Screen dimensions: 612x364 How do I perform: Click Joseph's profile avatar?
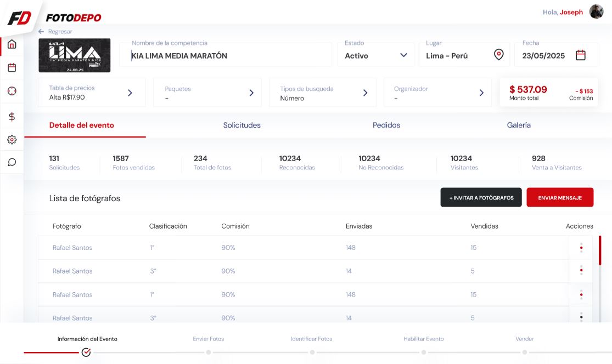click(596, 12)
